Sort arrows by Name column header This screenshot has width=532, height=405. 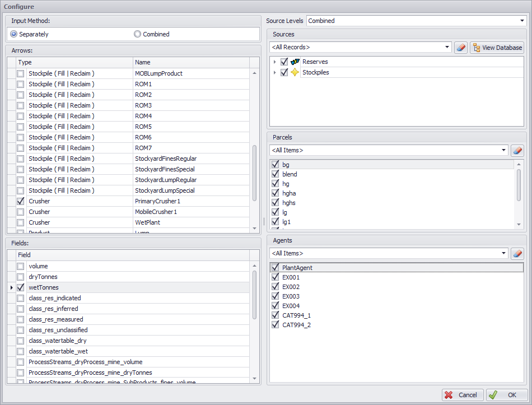pyautogui.click(x=190, y=62)
